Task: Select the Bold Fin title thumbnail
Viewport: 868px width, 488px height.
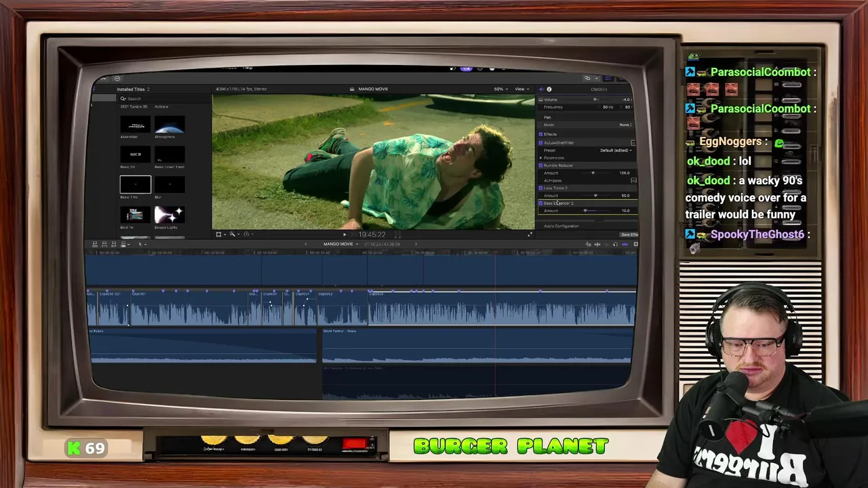Action: 136,214
